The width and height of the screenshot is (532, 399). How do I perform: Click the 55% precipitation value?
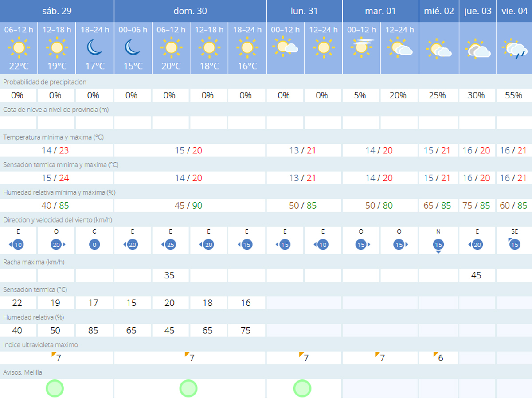(x=513, y=95)
